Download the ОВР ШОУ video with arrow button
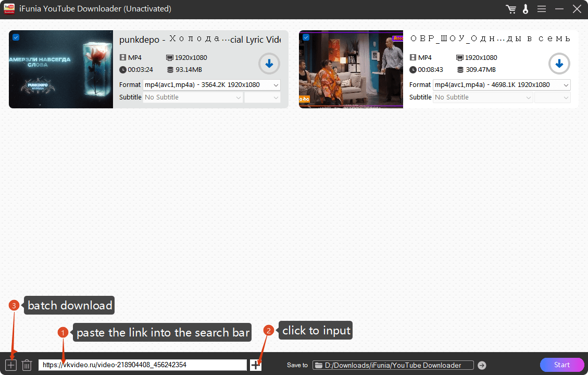 [559, 64]
